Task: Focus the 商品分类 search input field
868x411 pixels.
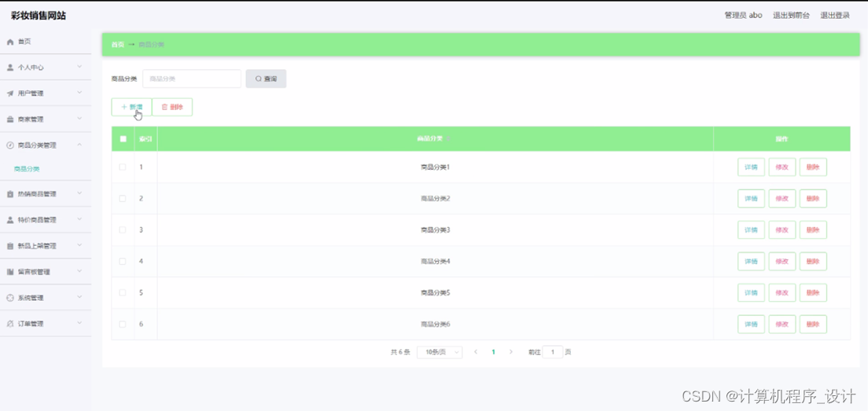Action: (x=192, y=79)
